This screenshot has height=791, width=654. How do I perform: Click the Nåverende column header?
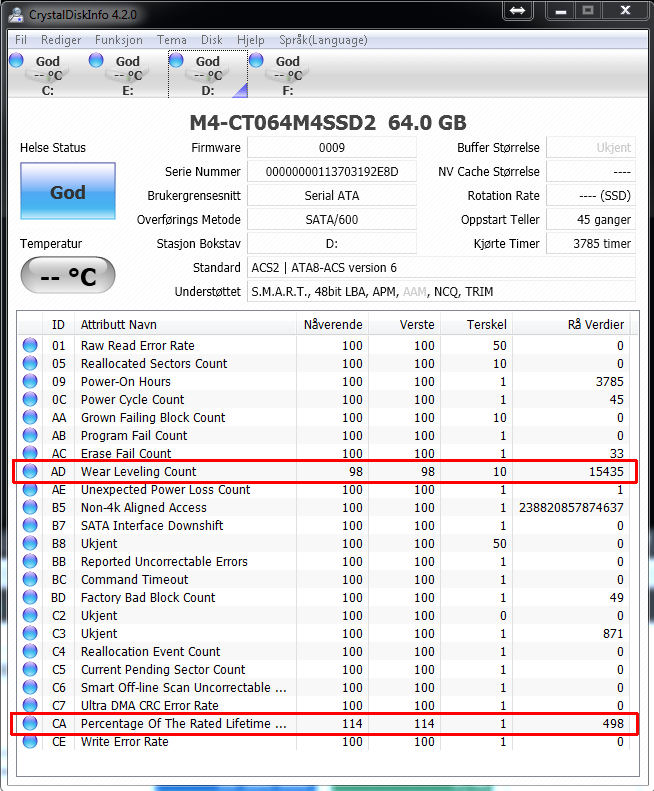coord(332,324)
